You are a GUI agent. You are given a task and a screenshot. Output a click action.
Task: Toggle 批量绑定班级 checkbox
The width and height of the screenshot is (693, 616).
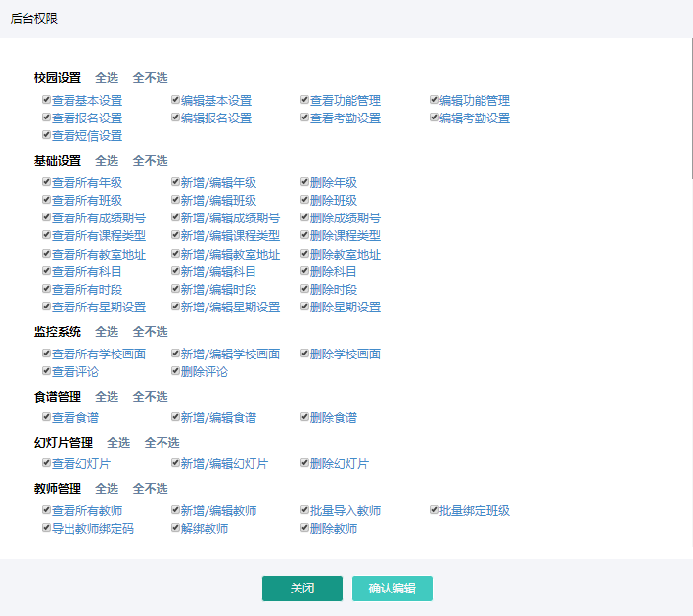(x=434, y=510)
